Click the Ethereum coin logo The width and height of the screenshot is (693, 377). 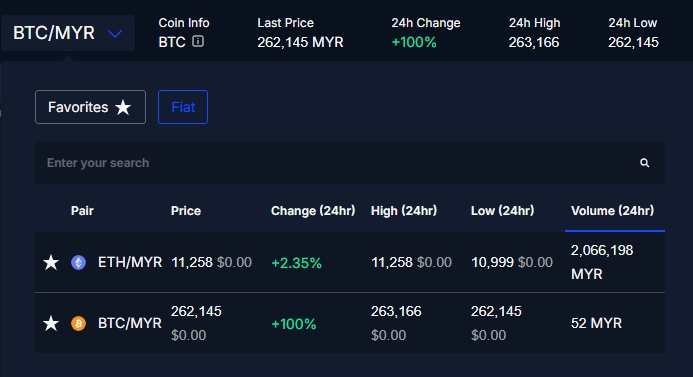point(79,263)
